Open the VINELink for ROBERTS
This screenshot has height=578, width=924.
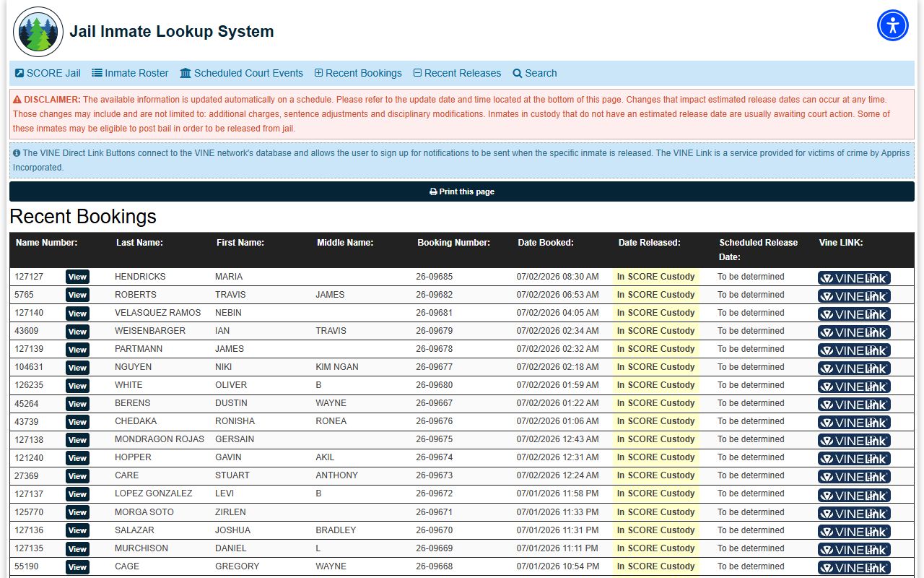(x=854, y=296)
